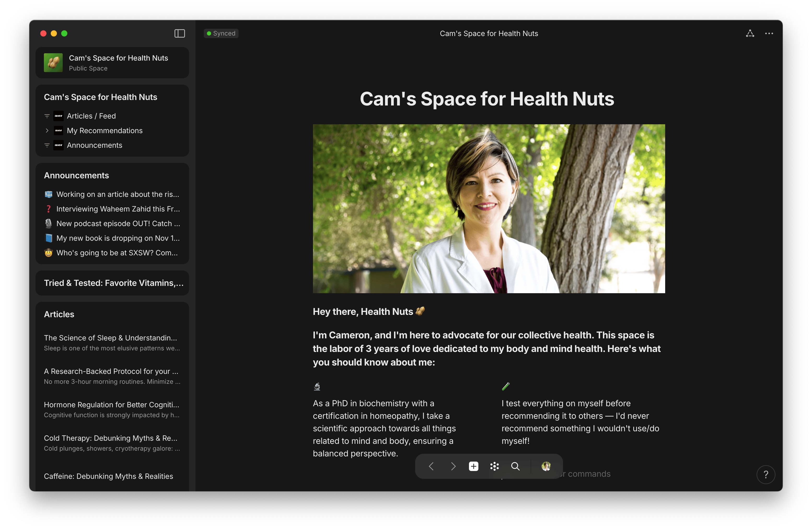Click the peanut space icon in sidebar
The width and height of the screenshot is (812, 530).
pos(53,62)
